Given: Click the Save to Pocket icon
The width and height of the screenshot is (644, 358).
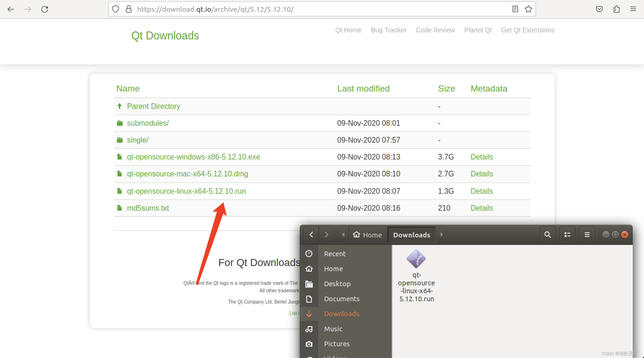Looking at the screenshot, I should [599, 9].
